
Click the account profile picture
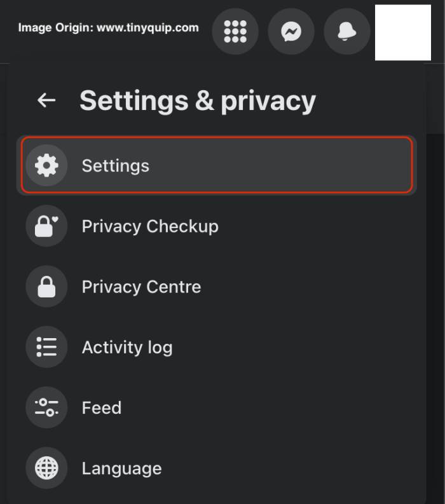coord(403,32)
